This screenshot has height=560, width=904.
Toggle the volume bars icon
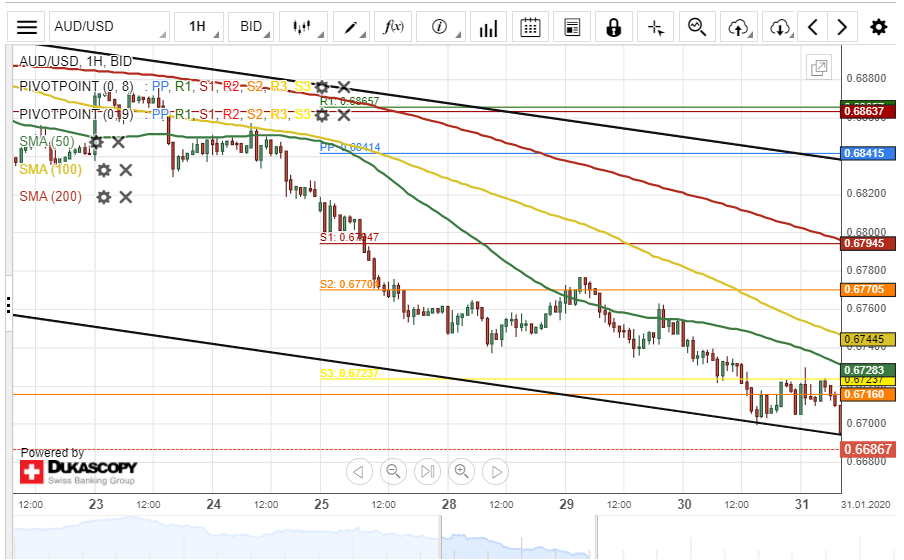coord(488,27)
